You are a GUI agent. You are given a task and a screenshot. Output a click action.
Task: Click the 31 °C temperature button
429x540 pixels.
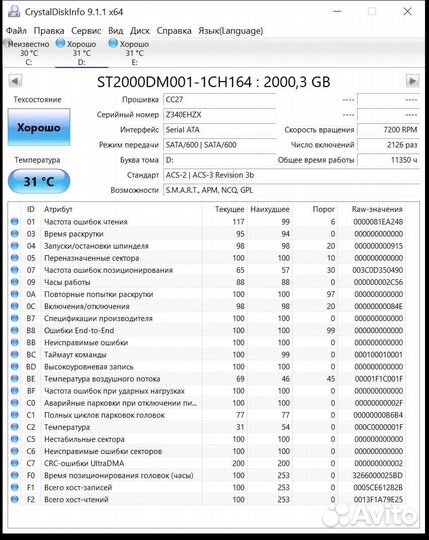pyautogui.click(x=39, y=181)
